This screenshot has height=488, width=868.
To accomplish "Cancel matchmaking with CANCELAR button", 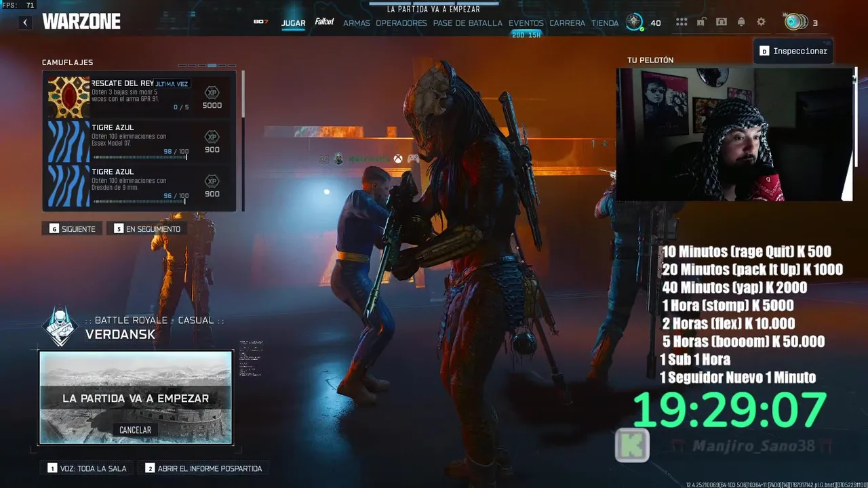I will 136,430.
